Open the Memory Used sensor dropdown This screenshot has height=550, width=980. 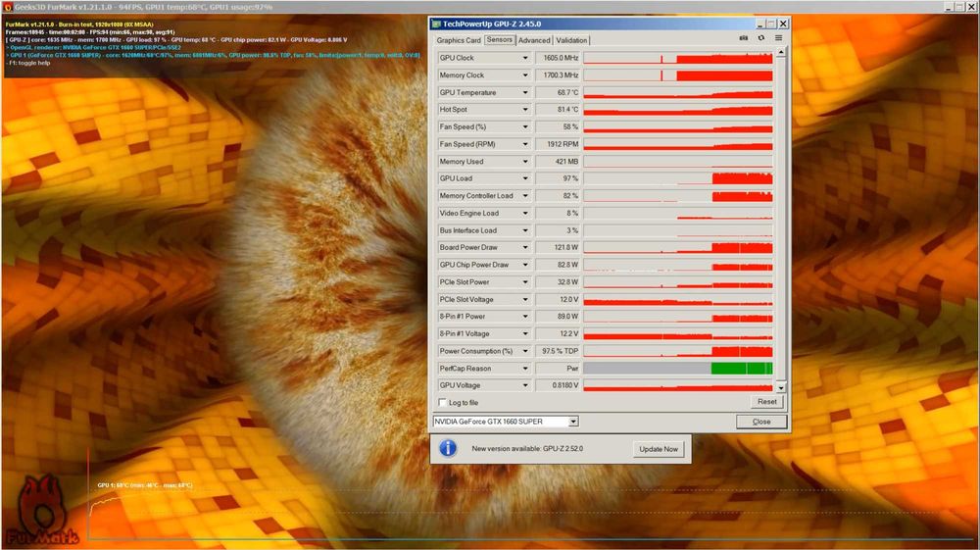(525, 161)
